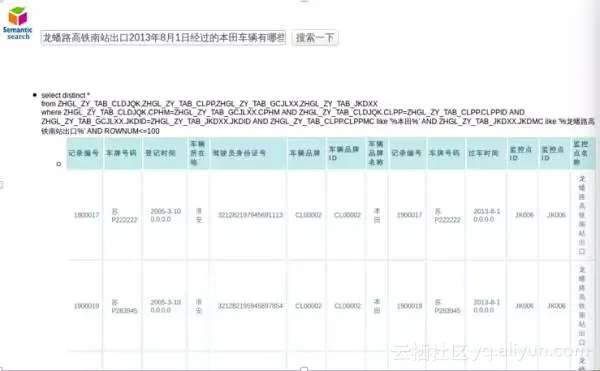Select driver ID number in row 1900019

(250, 306)
